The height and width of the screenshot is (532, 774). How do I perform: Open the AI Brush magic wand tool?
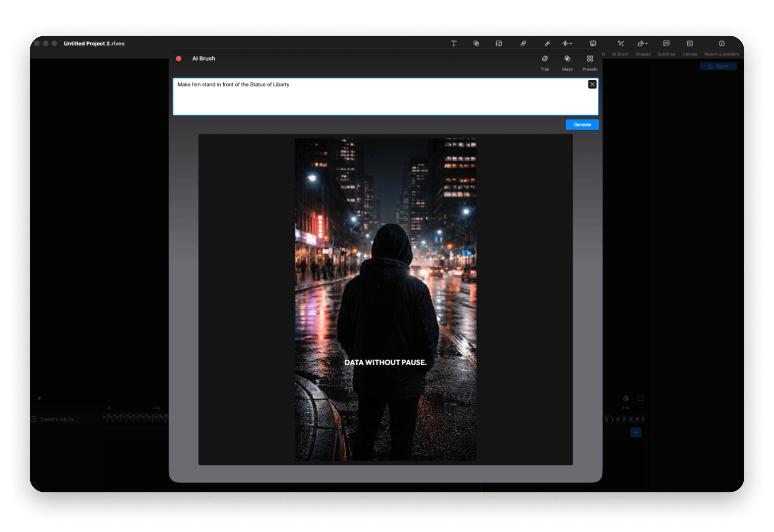coord(548,43)
